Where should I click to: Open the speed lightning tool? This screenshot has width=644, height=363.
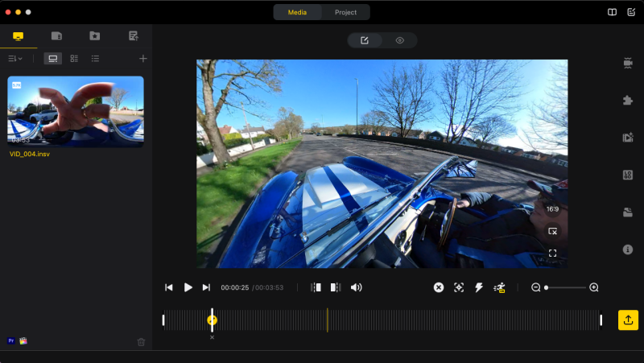(x=479, y=287)
